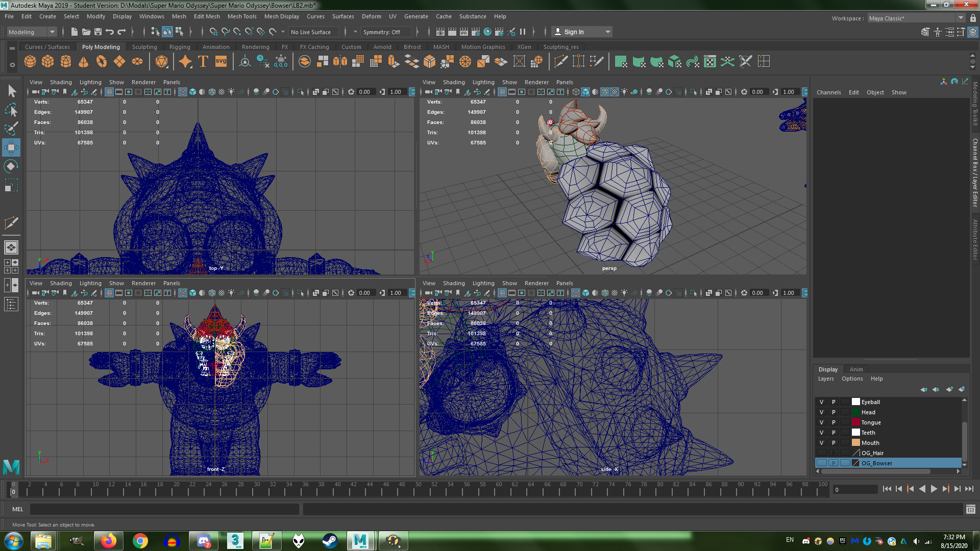Toggle playback P on Teeth layer
Image resolution: width=980 pixels, height=551 pixels.
834,433
